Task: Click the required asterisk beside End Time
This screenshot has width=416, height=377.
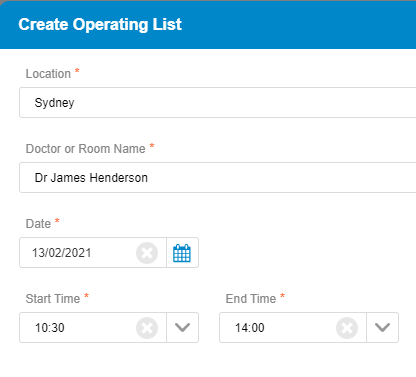Action: 282,296
